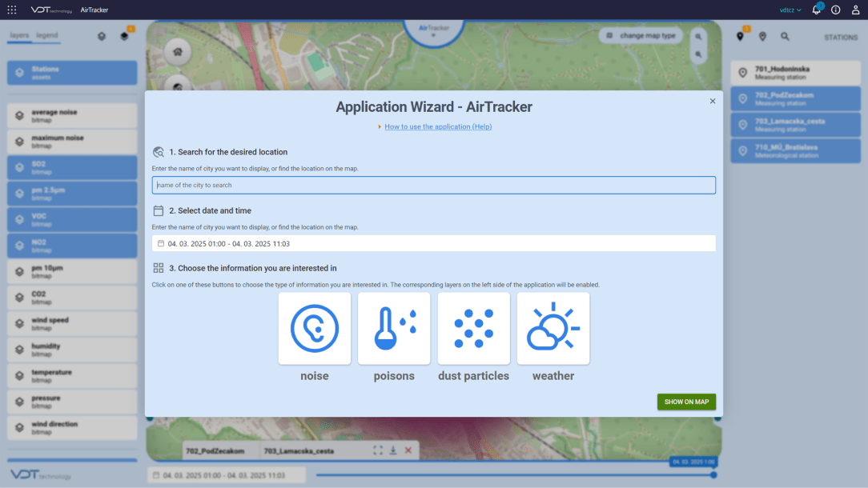Image resolution: width=868 pixels, height=488 pixels.
Task: Click the single layer icon beside legend tab
Action: 102,36
